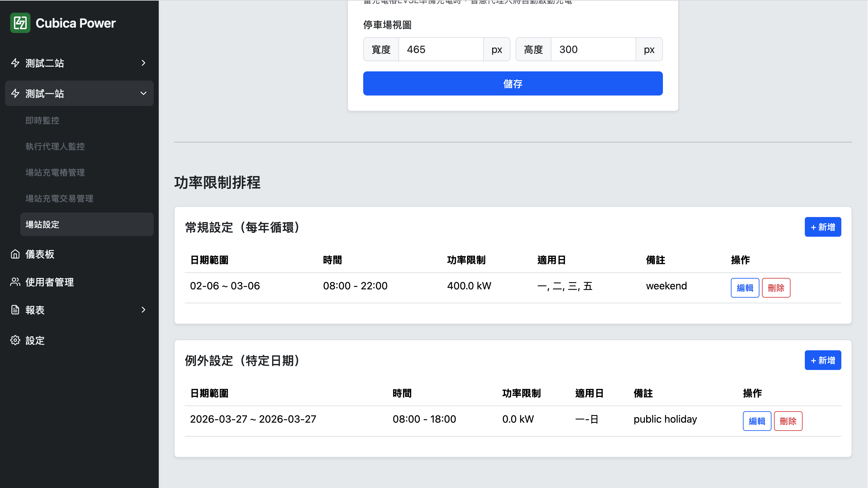Expand the 測試二站 chevron
The width and height of the screenshot is (868, 488).
tap(144, 63)
